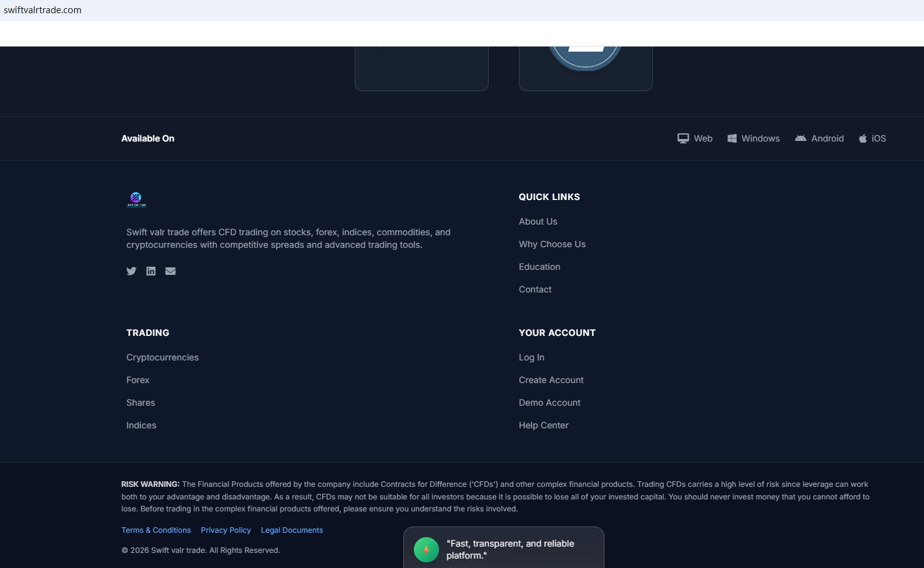Viewport: 924px width, 568px height.
Task: Open the Contact link
Action: pyautogui.click(x=535, y=289)
